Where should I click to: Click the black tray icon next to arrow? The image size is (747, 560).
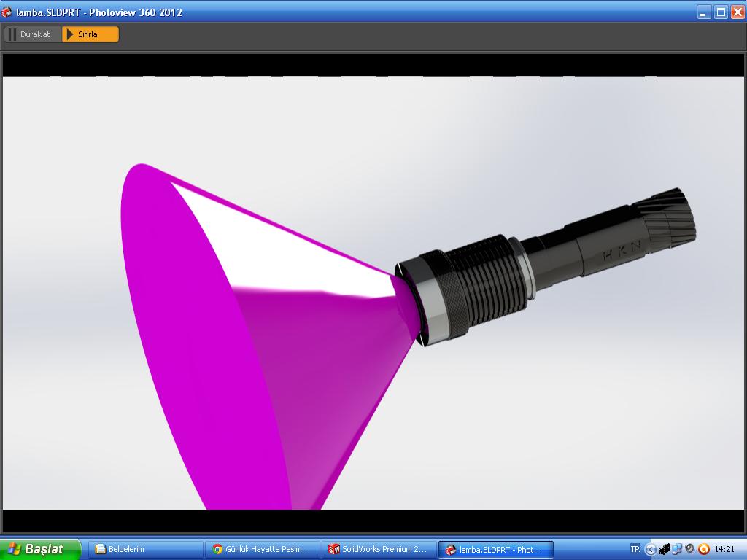(664, 549)
